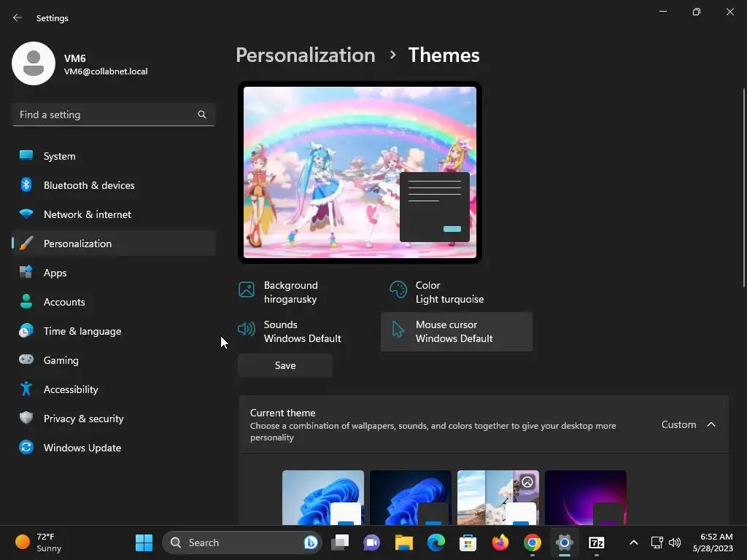Go to Personalization via breadcrumb
Viewport: 747px width, 560px height.
306,55
